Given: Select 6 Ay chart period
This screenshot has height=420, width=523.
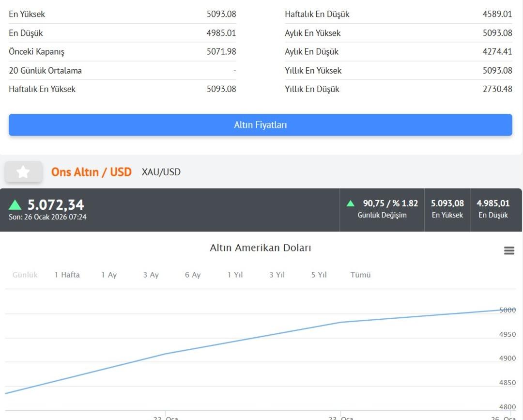Looking at the screenshot, I should coord(193,275).
